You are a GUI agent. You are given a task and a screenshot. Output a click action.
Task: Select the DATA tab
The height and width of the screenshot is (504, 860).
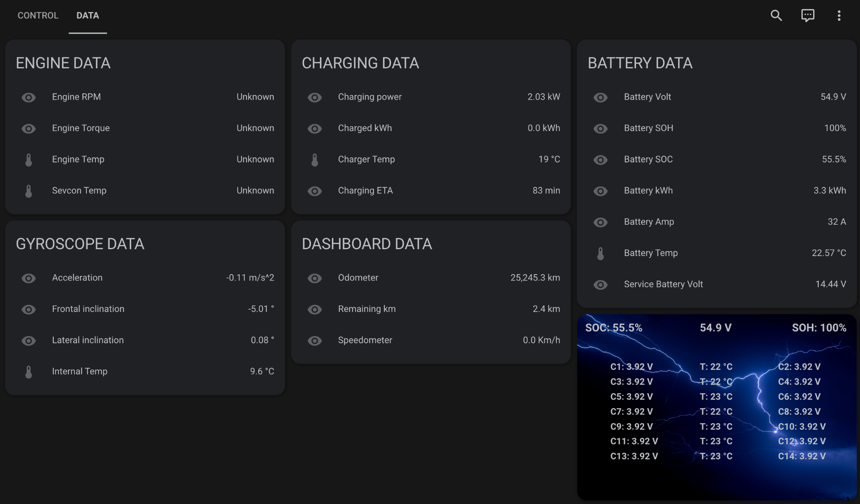88,15
